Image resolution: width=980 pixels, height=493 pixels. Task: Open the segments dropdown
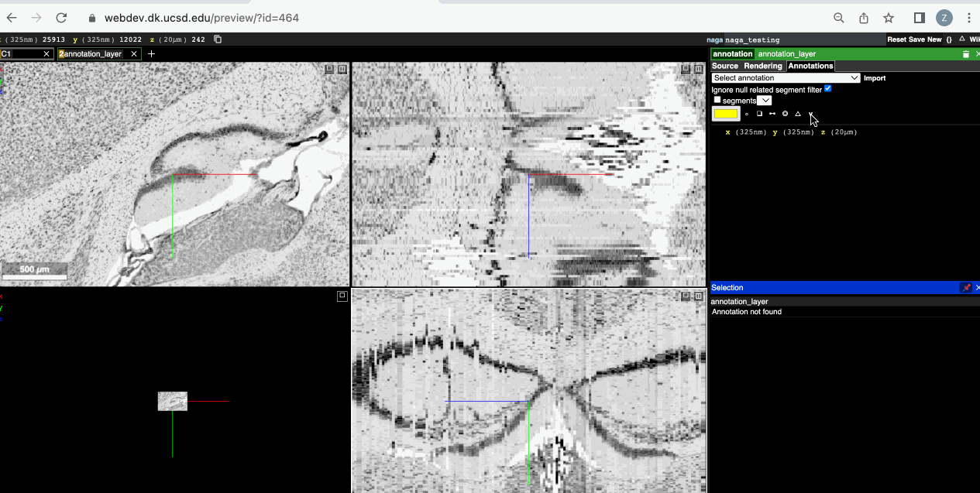[765, 101]
